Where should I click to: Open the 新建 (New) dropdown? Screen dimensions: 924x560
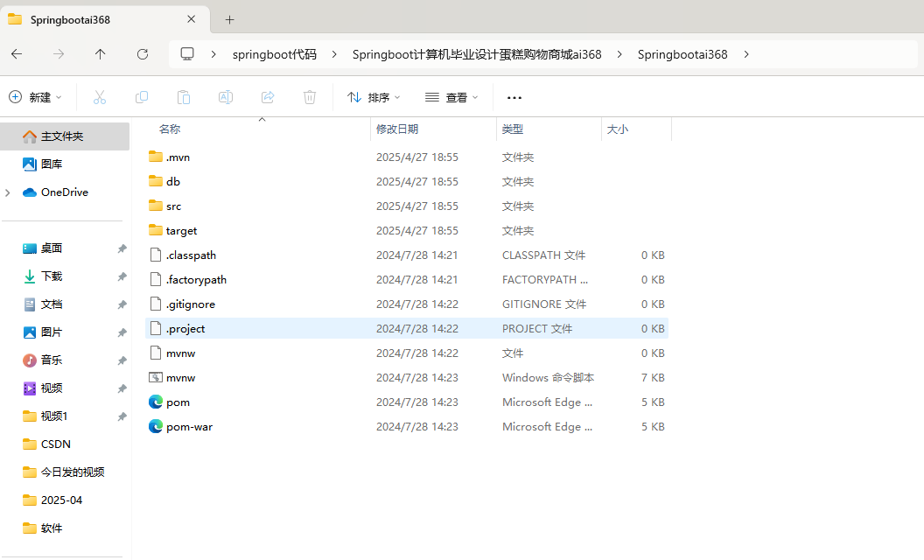[x=35, y=97]
